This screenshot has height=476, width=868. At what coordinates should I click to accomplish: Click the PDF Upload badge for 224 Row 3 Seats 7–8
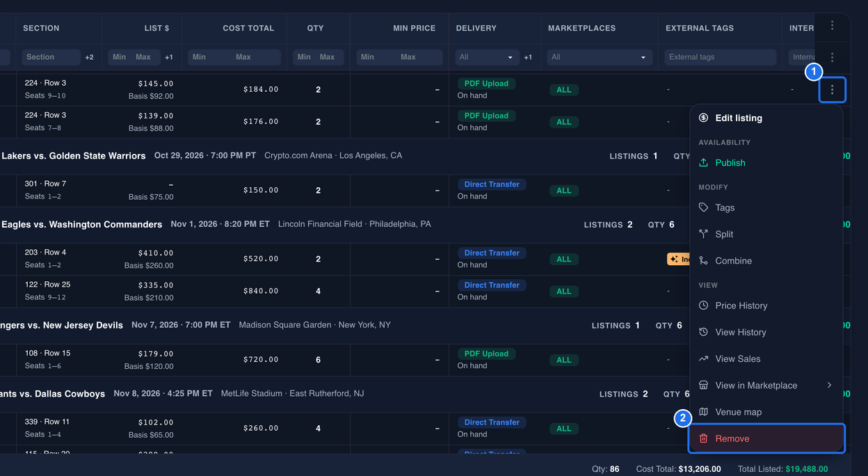486,116
